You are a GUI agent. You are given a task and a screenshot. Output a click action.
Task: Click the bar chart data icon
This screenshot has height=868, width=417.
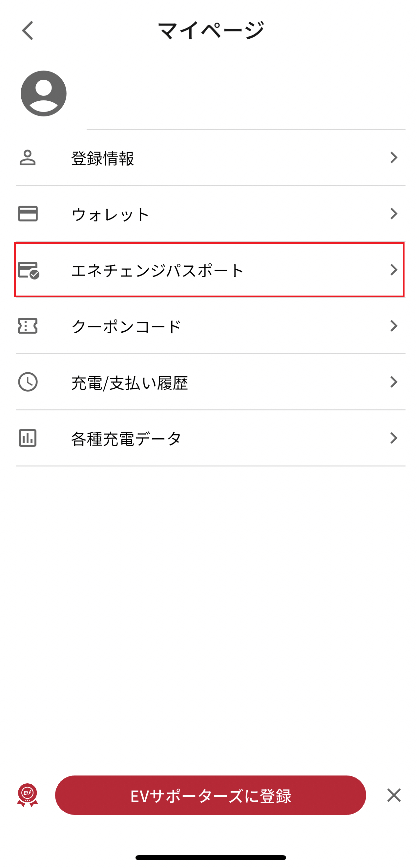tap(28, 438)
